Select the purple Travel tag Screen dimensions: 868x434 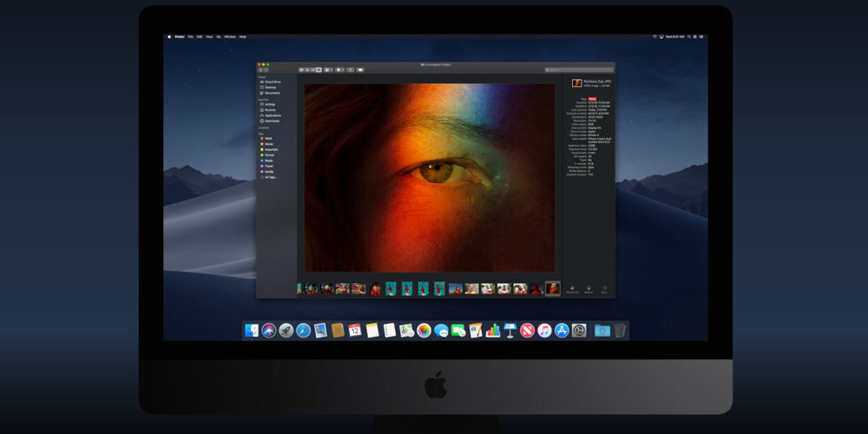click(x=266, y=166)
